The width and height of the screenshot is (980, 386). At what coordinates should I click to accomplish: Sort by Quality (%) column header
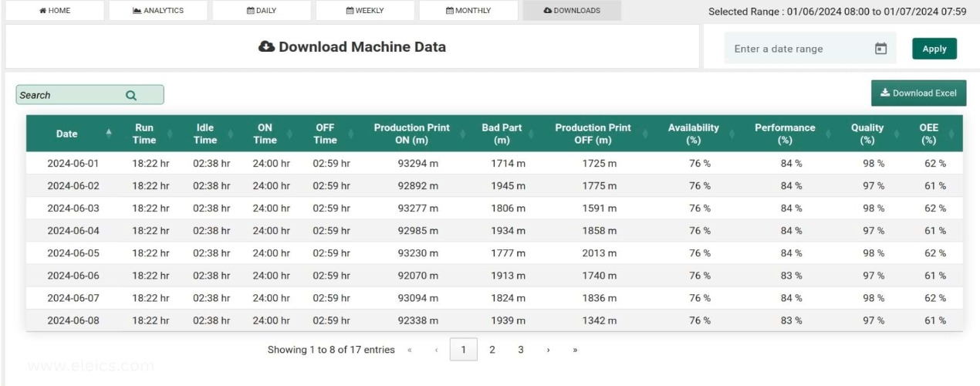867,134
